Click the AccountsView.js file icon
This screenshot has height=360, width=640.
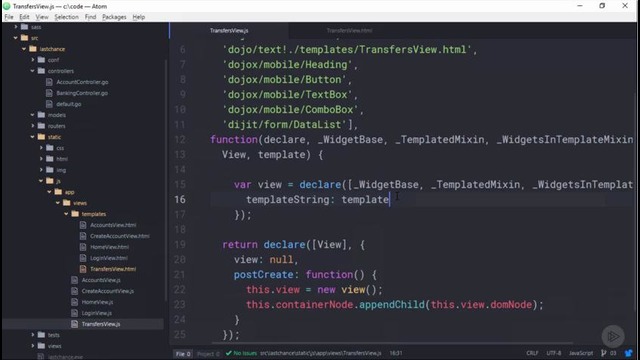point(74,280)
